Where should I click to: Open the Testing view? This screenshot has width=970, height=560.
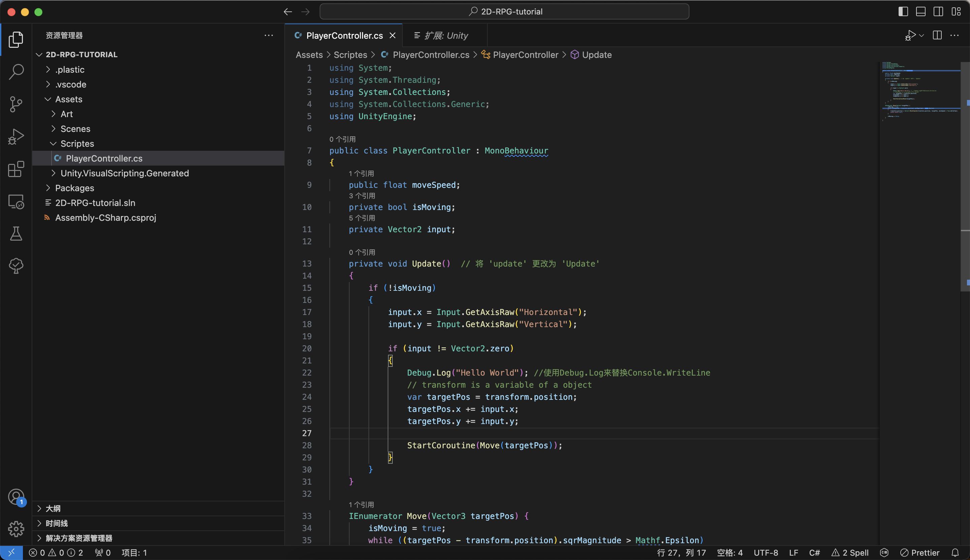click(x=16, y=234)
